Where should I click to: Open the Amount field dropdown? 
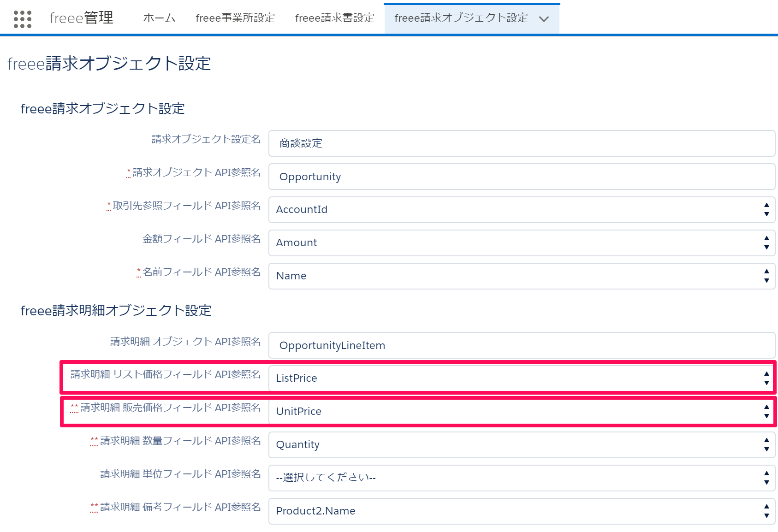coord(522,243)
